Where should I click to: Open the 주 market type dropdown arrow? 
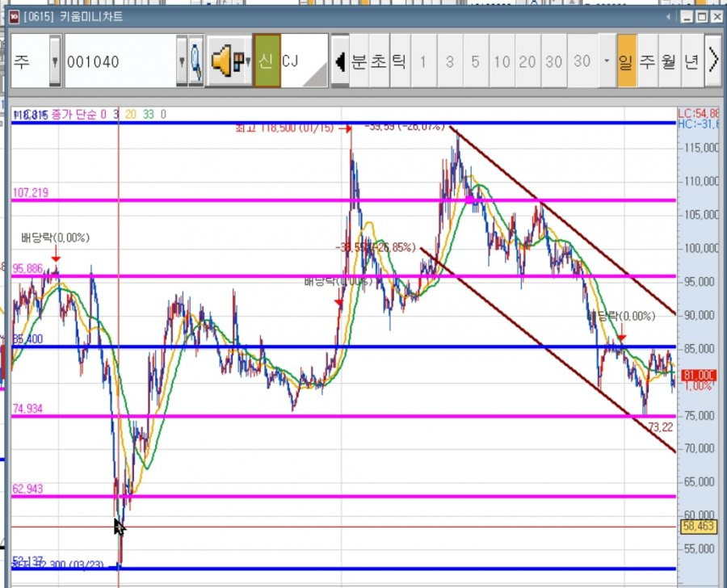(x=55, y=61)
